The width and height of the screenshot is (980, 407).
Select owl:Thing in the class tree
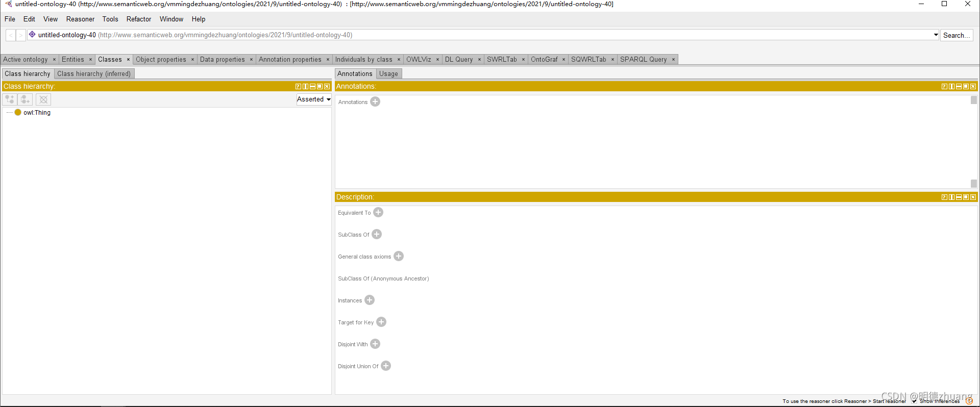(x=37, y=113)
